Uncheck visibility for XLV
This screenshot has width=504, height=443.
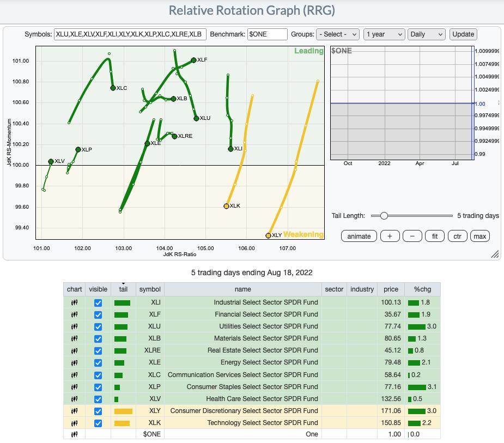click(98, 399)
